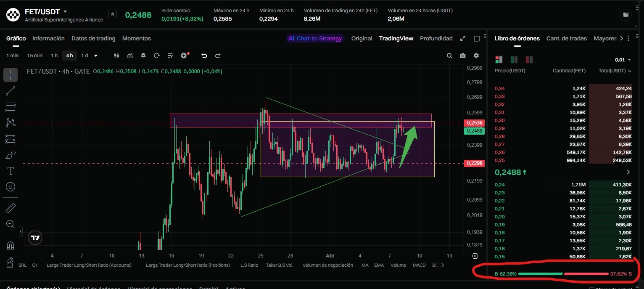Open order book three-dot options menu

pos(628,38)
